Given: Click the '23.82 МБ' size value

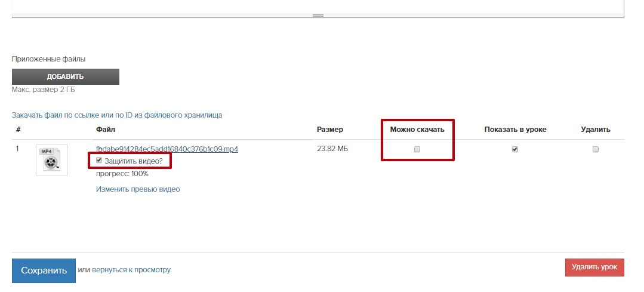Looking at the screenshot, I should (332, 149).
